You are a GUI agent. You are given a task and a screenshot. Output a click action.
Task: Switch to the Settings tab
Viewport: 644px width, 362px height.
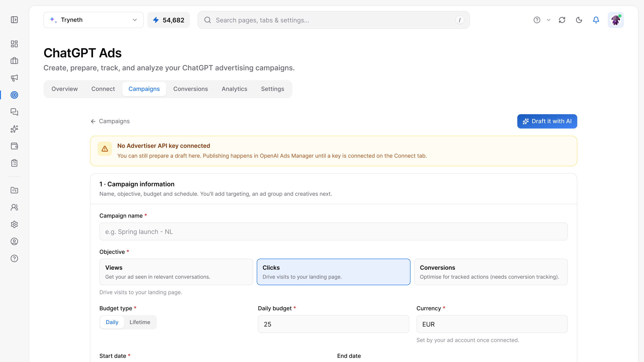pos(272,89)
